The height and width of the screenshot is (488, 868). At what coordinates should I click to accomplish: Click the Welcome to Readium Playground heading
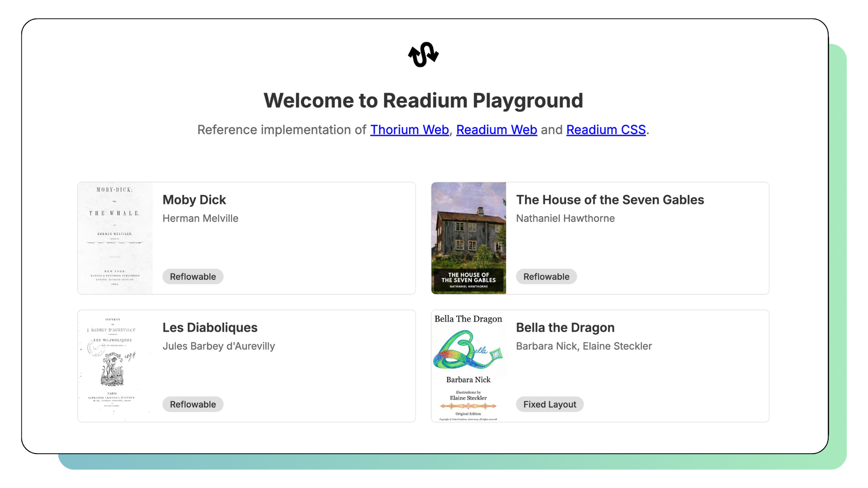click(x=423, y=100)
